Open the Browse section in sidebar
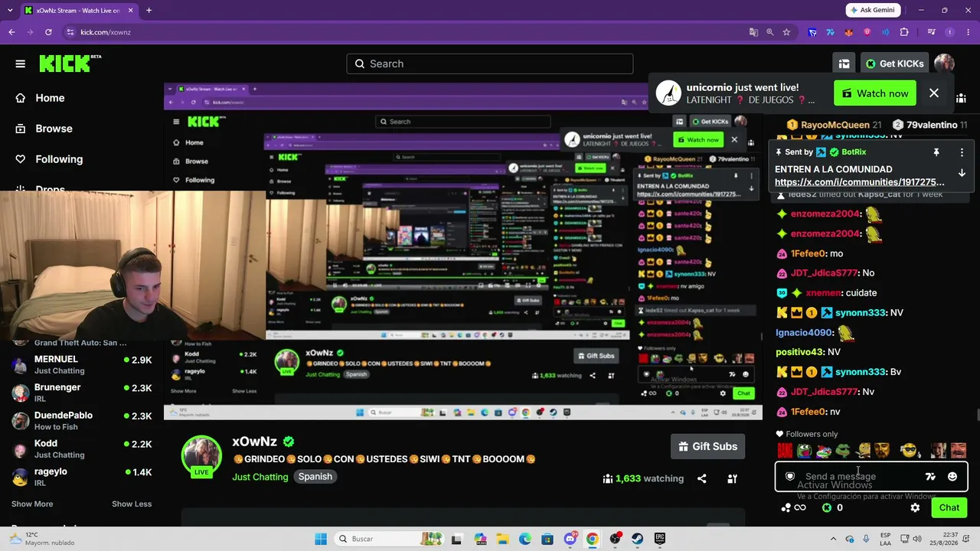The height and width of the screenshot is (551, 980). click(44, 129)
